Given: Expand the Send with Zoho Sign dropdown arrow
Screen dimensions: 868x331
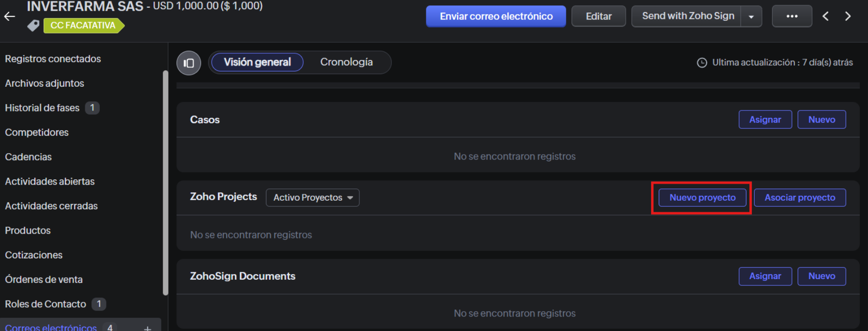Looking at the screenshot, I should click(x=751, y=16).
